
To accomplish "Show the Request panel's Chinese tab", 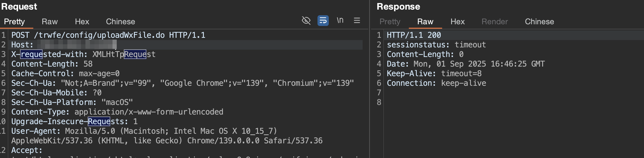I will click(120, 22).
